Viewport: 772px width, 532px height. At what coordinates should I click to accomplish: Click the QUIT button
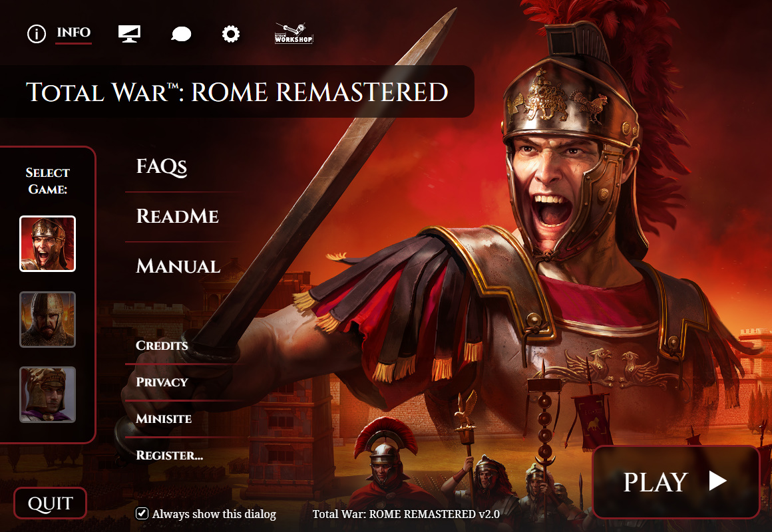tap(50, 503)
